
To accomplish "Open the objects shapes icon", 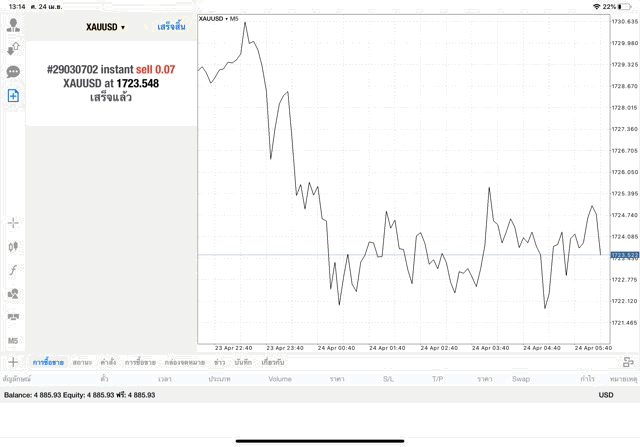I will (x=13, y=294).
